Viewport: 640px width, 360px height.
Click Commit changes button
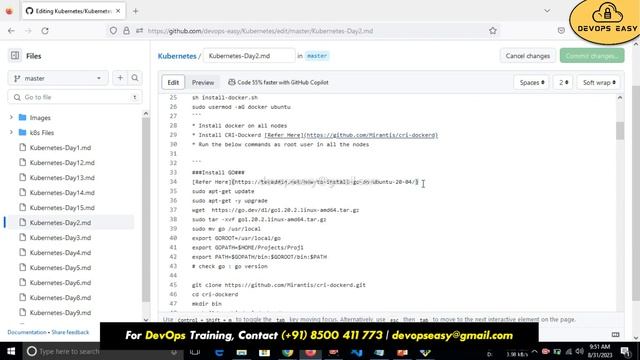pyautogui.click(x=592, y=56)
